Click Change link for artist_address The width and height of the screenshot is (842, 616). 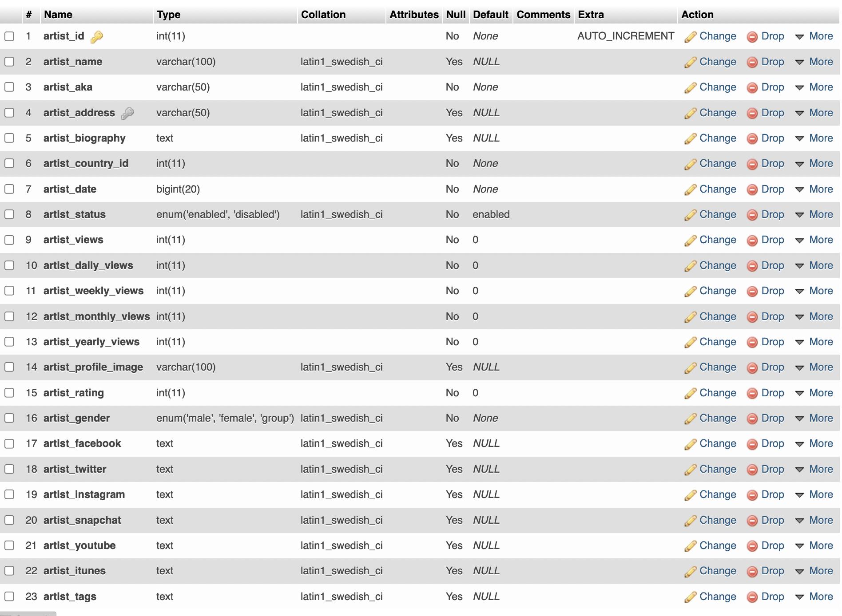coord(718,113)
